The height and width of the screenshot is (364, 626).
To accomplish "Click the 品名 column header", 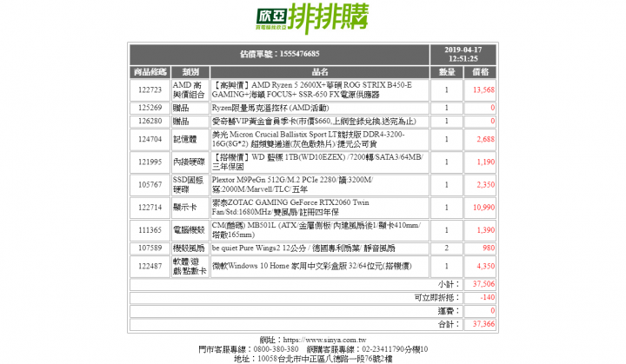I will pyautogui.click(x=320, y=72).
